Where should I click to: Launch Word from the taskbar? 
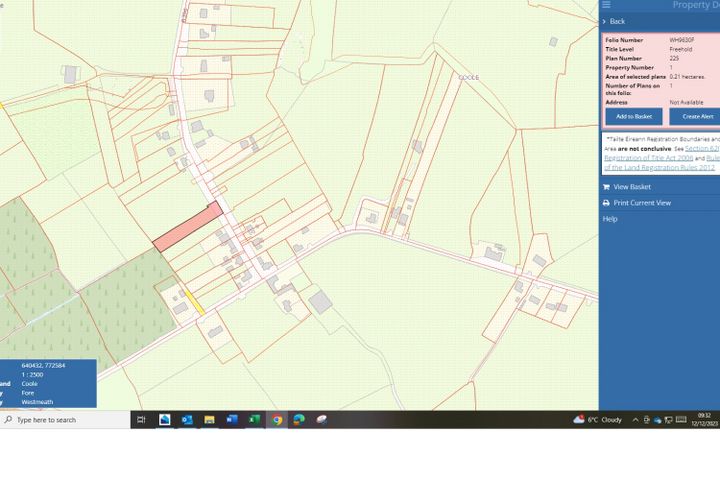[x=231, y=420]
